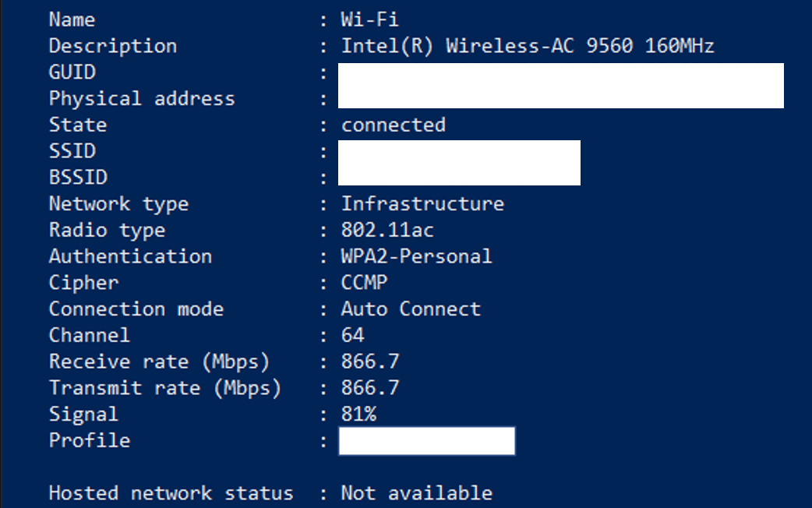Click the BSSID label

[78, 177]
